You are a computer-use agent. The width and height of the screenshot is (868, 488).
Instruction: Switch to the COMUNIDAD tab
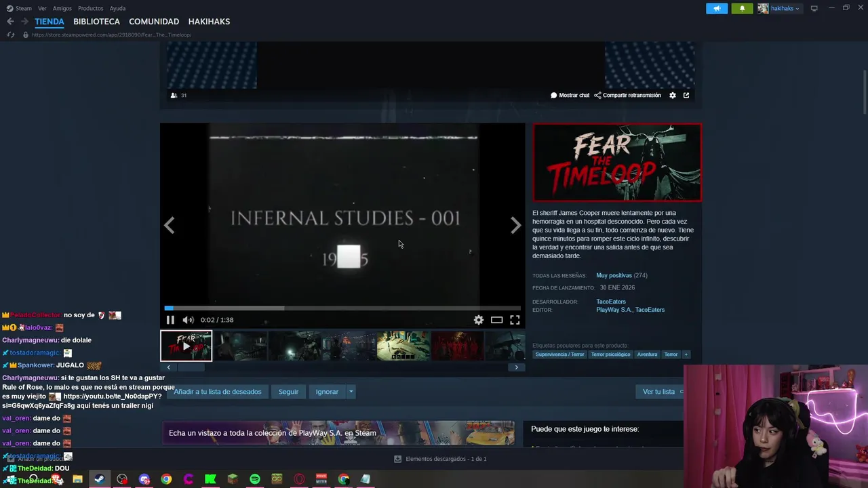154,22
